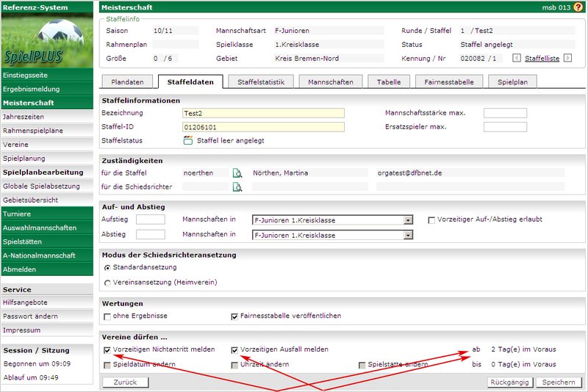Click the search icon for Schiedsrichter responsible
588x392 pixels.
(237, 187)
